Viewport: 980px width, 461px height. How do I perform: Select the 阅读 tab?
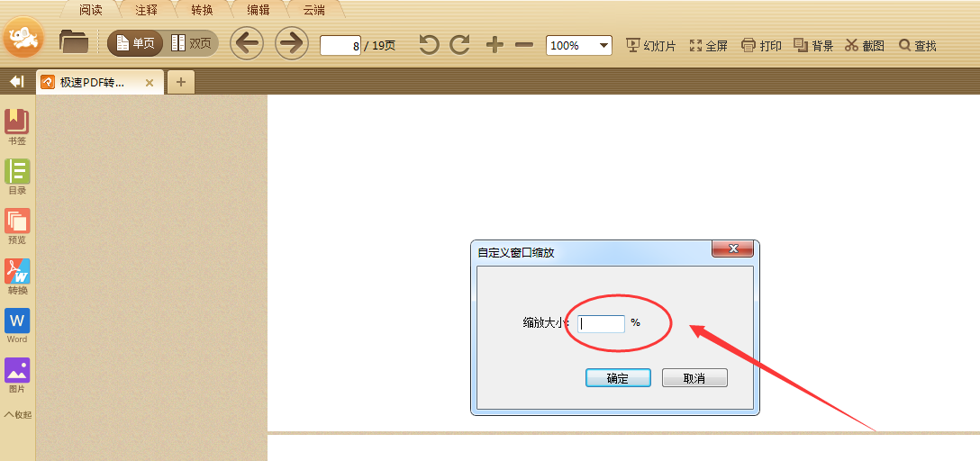click(91, 9)
